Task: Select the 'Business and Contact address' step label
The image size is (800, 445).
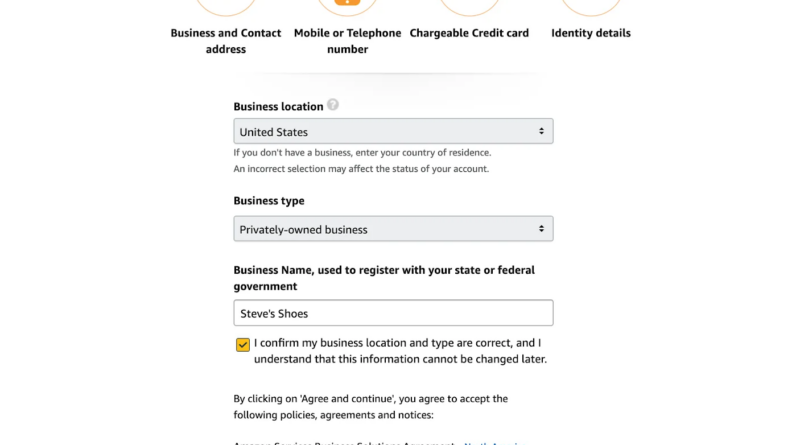Action: pos(226,41)
